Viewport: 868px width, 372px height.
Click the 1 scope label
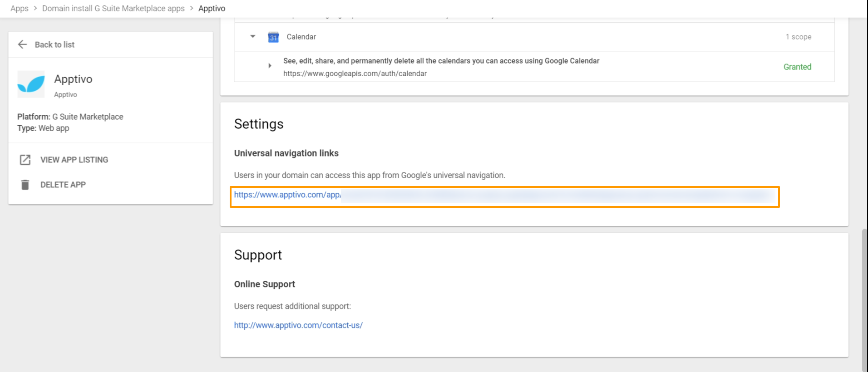click(798, 37)
